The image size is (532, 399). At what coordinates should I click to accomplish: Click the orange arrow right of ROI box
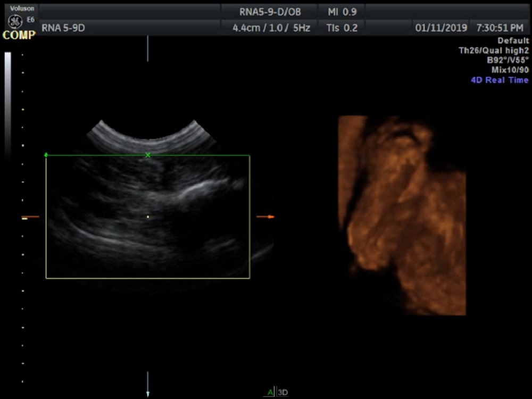tap(265, 217)
